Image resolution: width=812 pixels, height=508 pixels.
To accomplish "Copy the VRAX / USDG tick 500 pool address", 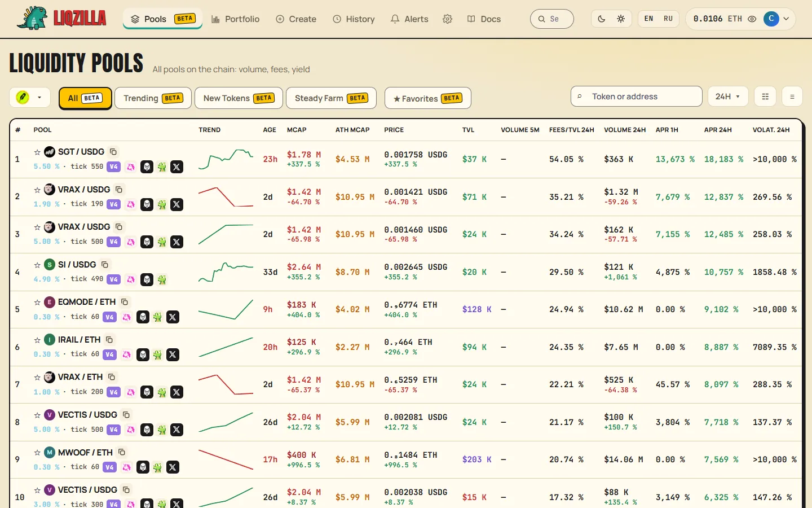I will click(119, 227).
